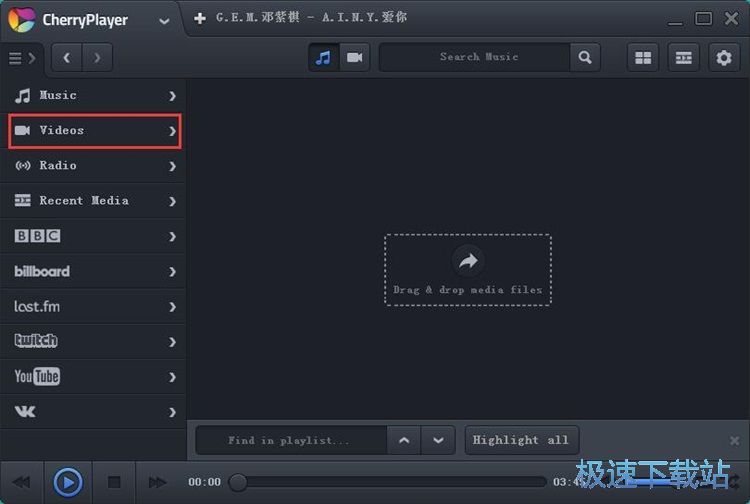Expand the Videos section chevron
The width and height of the screenshot is (750, 504).
[x=172, y=131]
